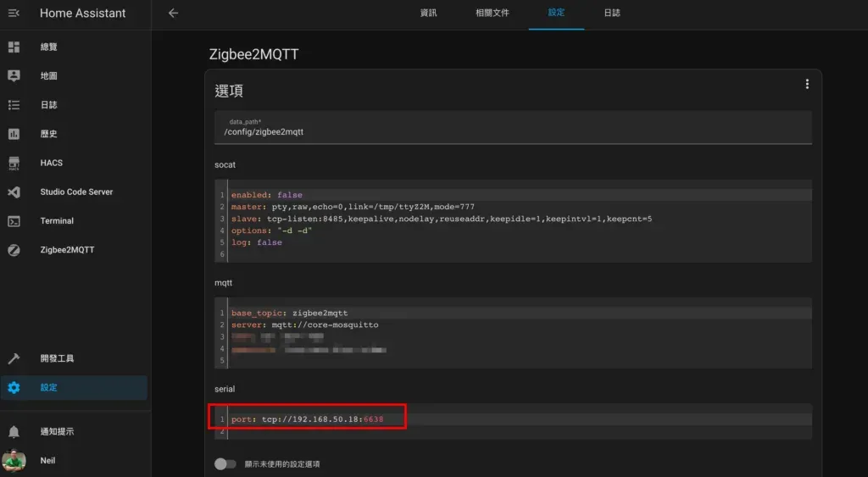Open the 歷史 history chart icon
Screen dimensions: 868x477
coord(14,134)
